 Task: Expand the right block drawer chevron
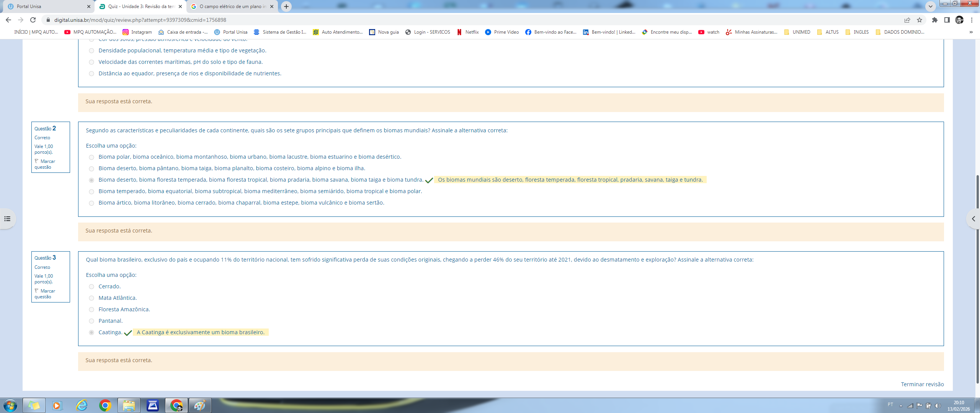[973, 219]
